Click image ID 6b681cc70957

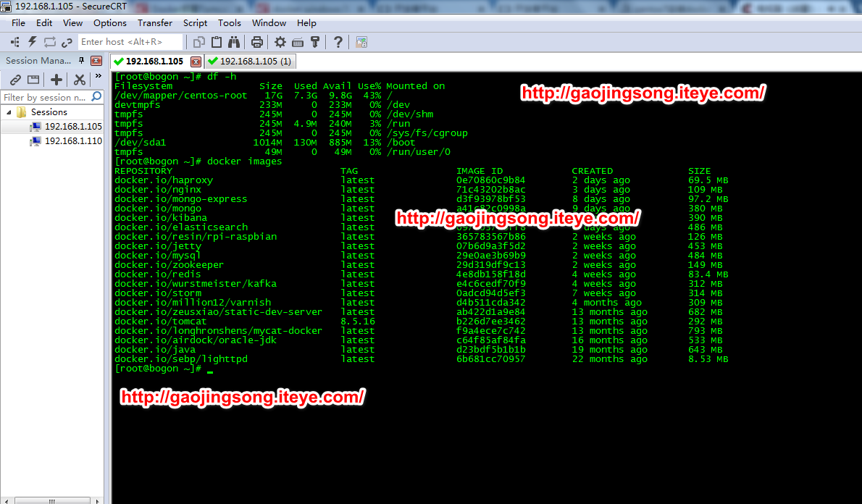pyautogui.click(x=491, y=359)
